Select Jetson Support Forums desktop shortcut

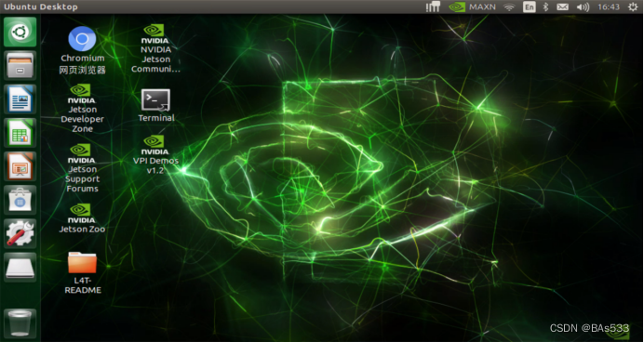(x=82, y=168)
